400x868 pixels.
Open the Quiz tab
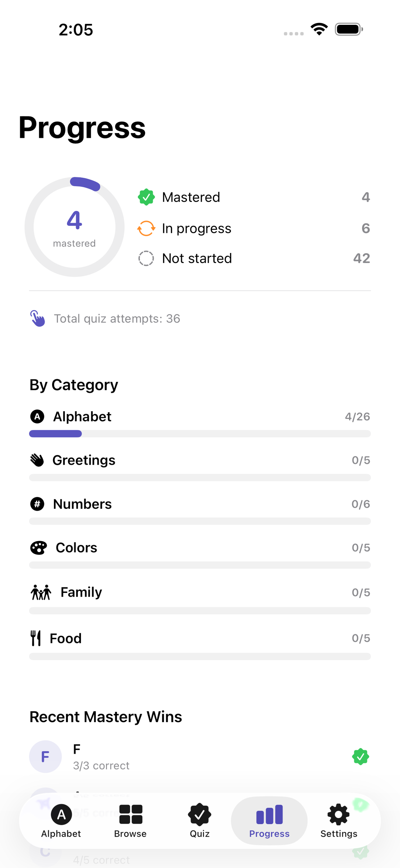(x=200, y=821)
